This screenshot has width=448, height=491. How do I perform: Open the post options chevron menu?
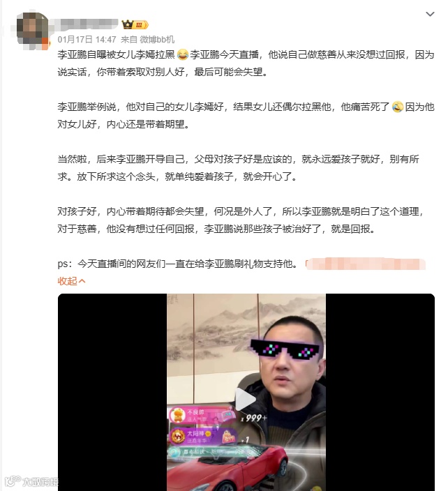[x=430, y=14]
